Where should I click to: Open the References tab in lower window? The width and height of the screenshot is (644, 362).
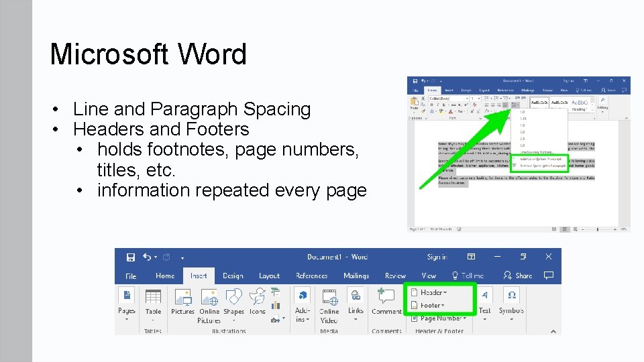(x=311, y=276)
